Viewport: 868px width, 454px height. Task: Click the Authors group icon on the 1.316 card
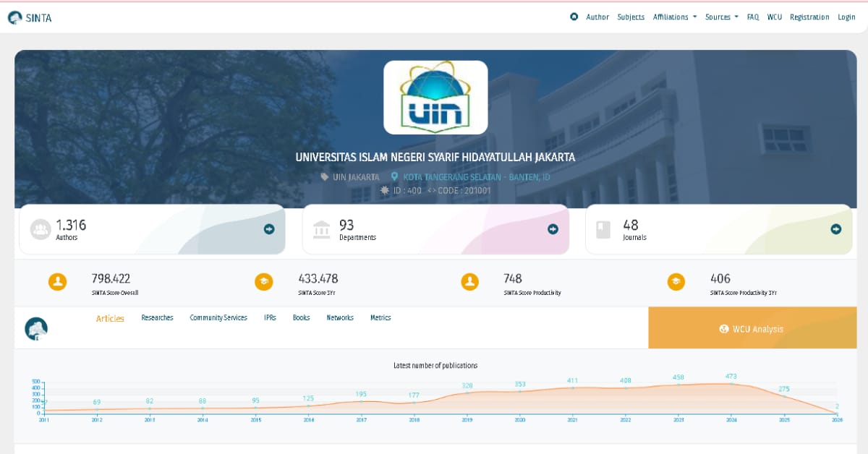[40, 228]
